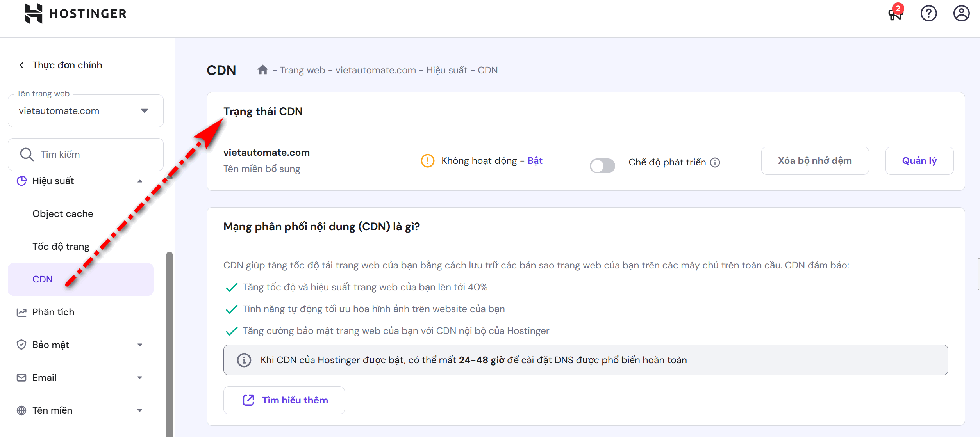Go back to Thực đơn chính

click(67, 65)
